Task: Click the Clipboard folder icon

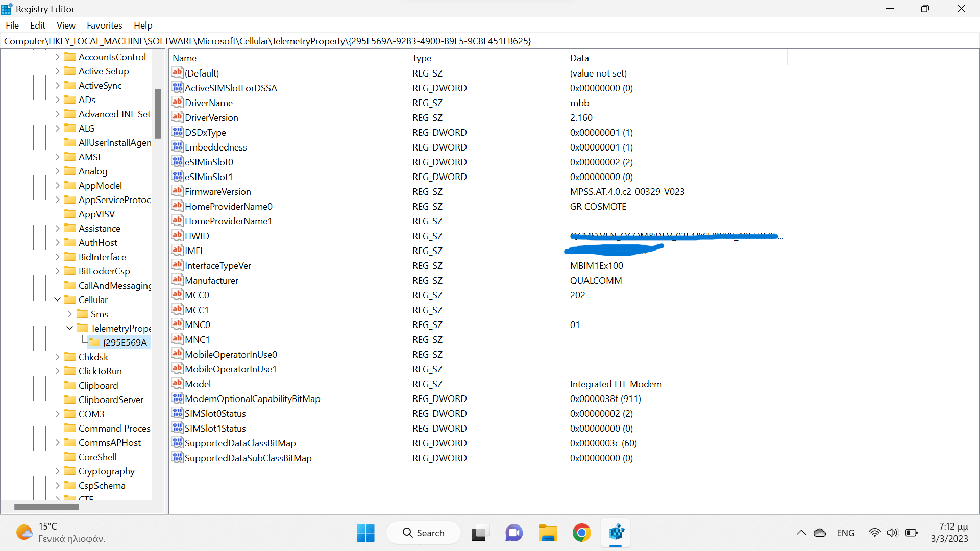Action: pos(70,385)
